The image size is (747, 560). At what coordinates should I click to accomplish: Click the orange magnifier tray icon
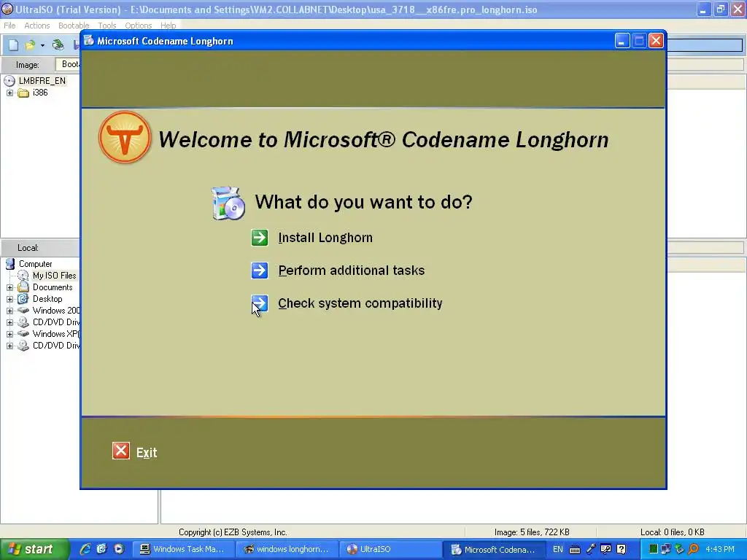tap(694, 549)
